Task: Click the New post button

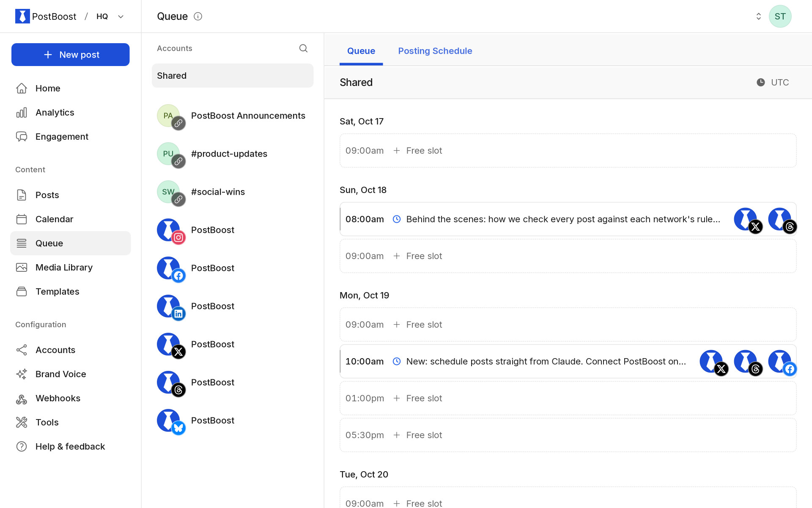Action: pyautogui.click(x=70, y=55)
